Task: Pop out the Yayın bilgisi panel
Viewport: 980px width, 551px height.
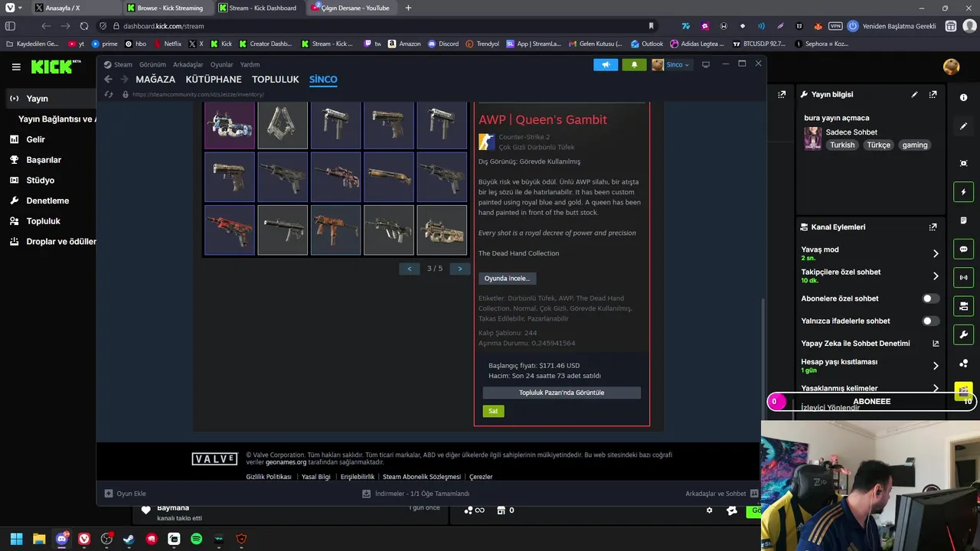Action: [x=933, y=94]
